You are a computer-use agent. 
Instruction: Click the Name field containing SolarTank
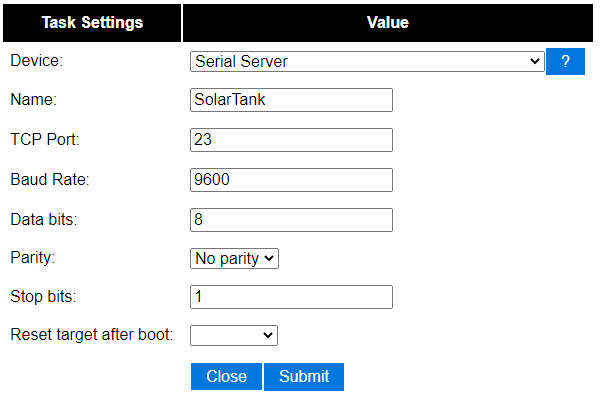[x=291, y=100]
